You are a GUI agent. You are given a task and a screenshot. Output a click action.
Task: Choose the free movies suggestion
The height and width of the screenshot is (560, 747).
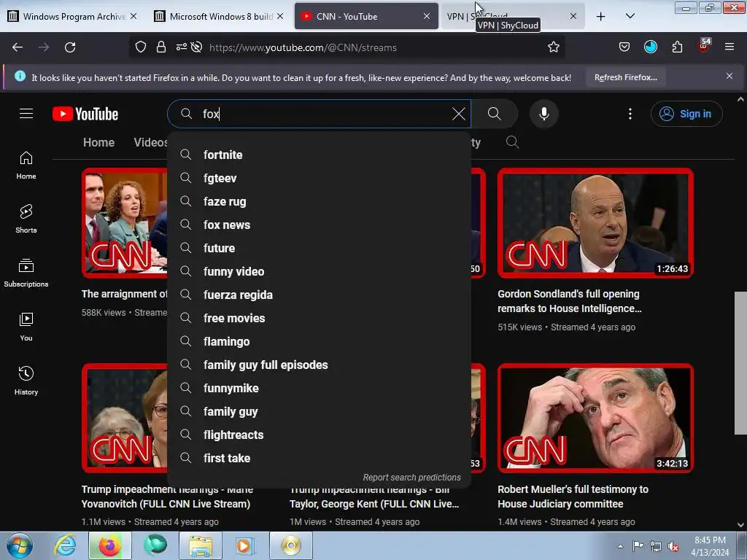point(320,318)
